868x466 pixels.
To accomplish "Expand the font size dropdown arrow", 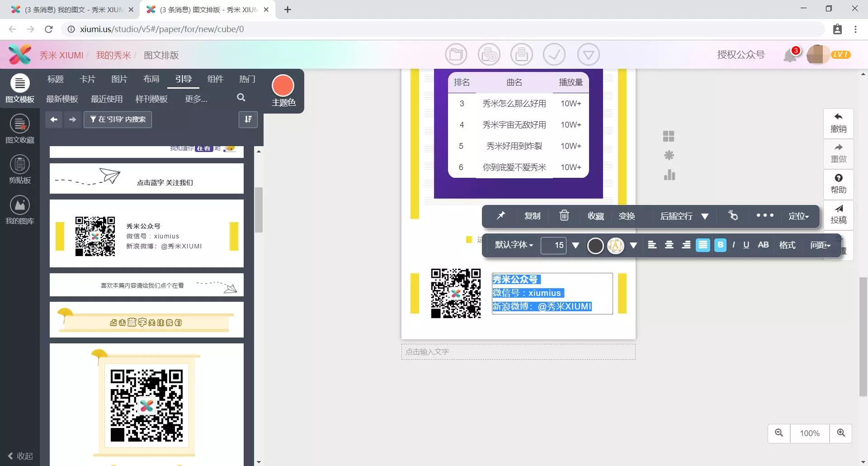I will click(x=576, y=245).
